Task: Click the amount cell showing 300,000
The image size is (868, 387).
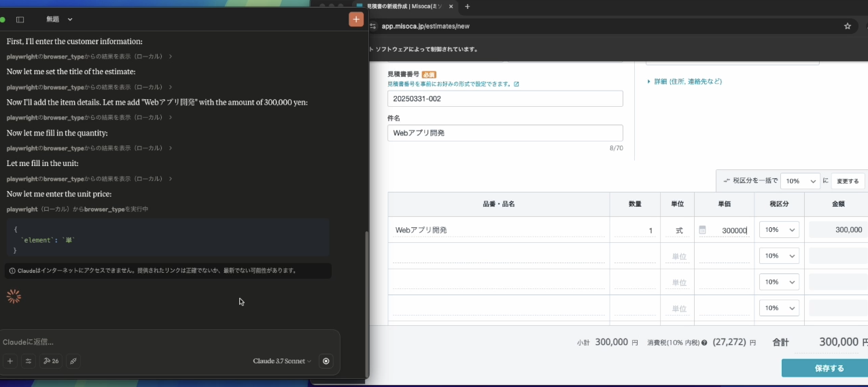Action: [838, 230]
